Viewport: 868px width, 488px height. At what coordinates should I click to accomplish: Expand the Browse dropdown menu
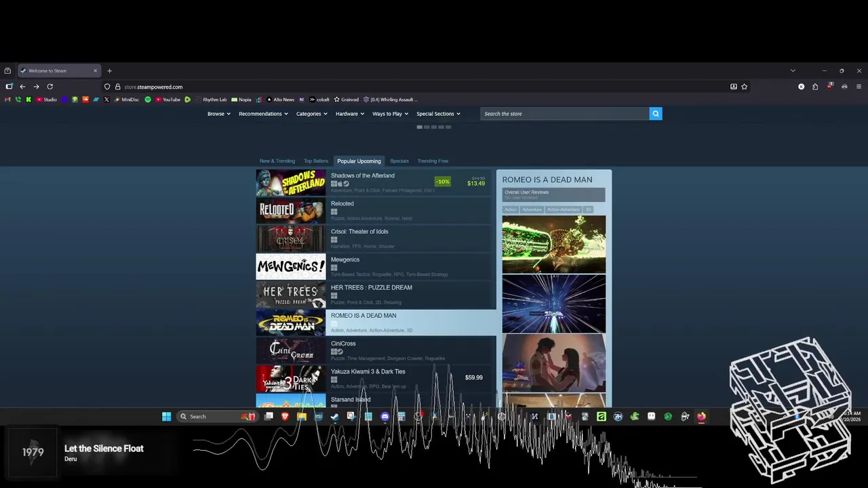pyautogui.click(x=218, y=114)
